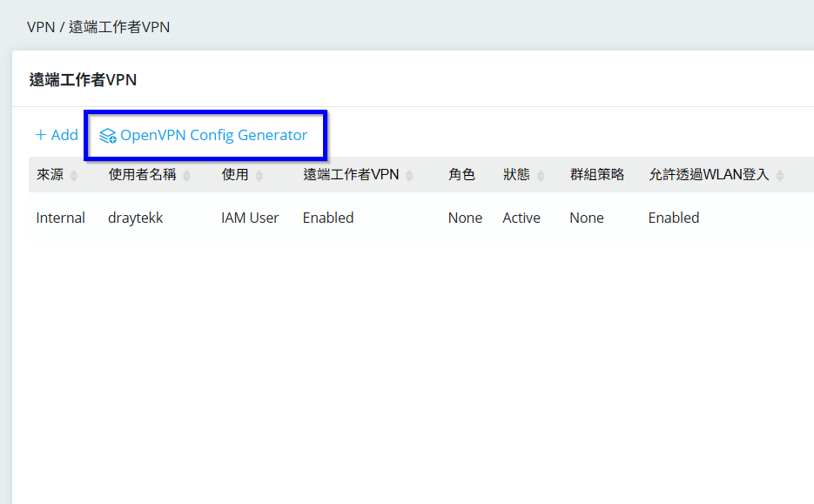Click the 遠端工作者VPN breadcrumb item
814x504 pixels.
(119, 27)
